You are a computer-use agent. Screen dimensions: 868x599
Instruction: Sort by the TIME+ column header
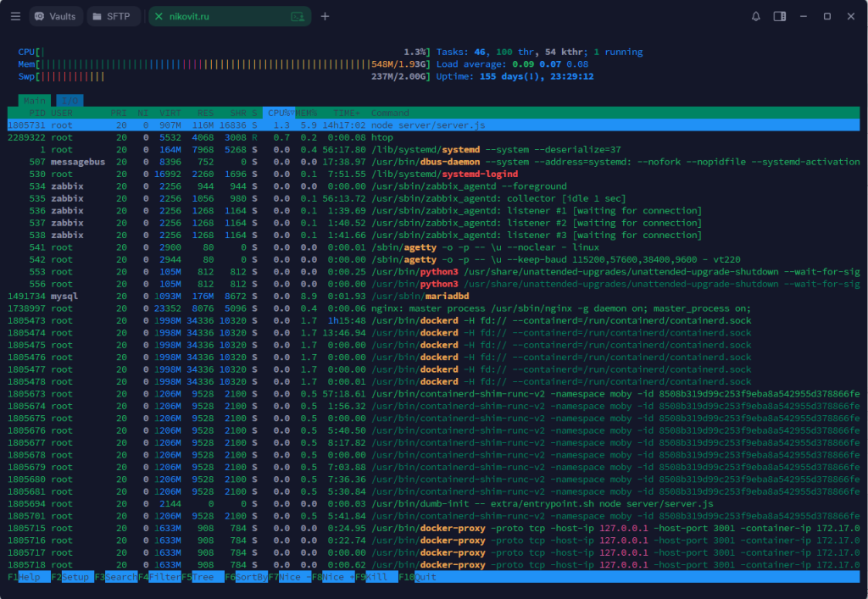tap(347, 113)
